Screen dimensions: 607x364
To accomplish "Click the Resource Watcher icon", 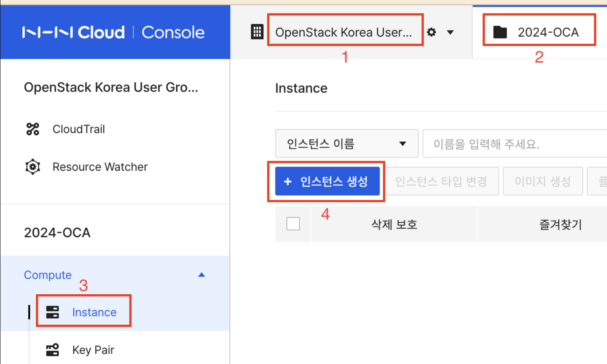I will coord(33,167).
